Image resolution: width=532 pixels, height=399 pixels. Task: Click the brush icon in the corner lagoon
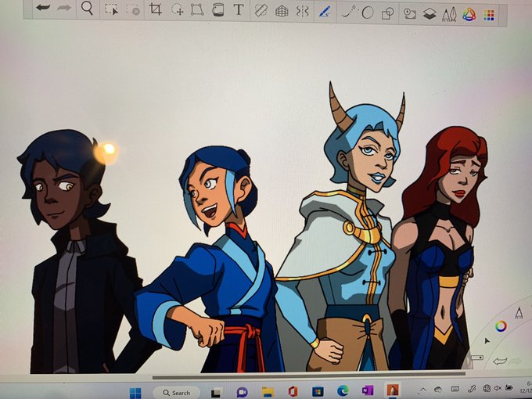pyautogui.click(x=519, y=313)
